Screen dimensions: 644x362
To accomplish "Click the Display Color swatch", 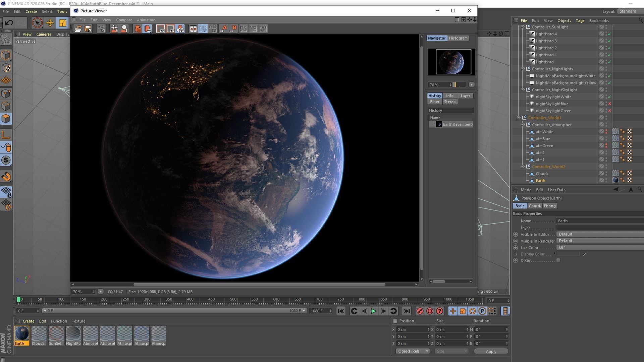I will (568, 254).
